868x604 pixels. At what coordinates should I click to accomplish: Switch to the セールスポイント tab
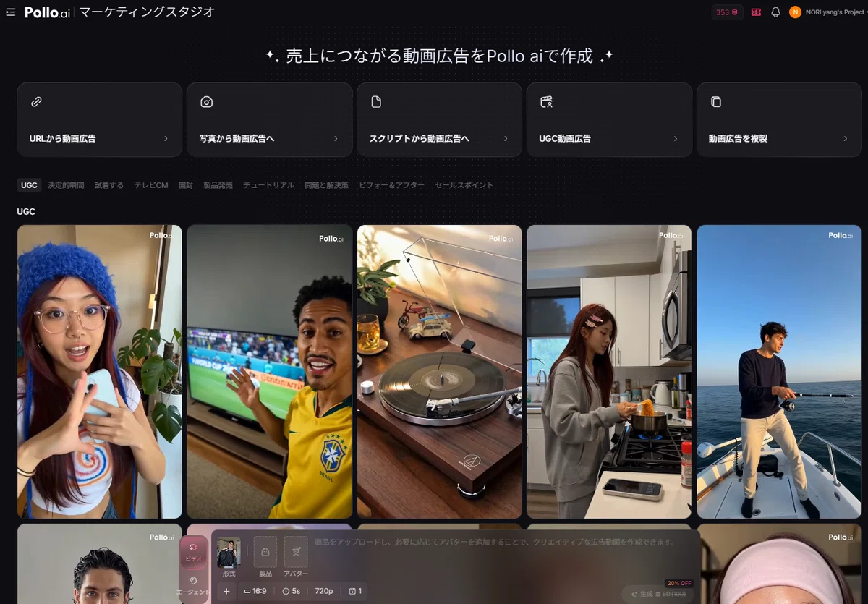click(x=464, y=185)
